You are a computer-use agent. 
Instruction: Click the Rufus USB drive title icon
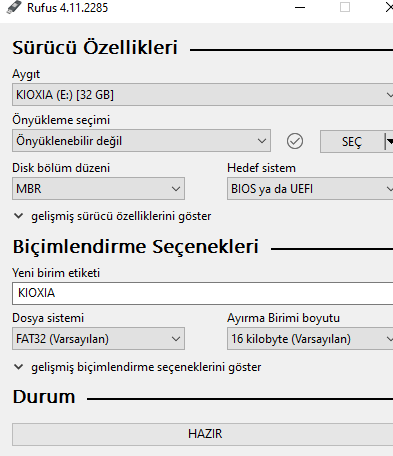[14, 7]
